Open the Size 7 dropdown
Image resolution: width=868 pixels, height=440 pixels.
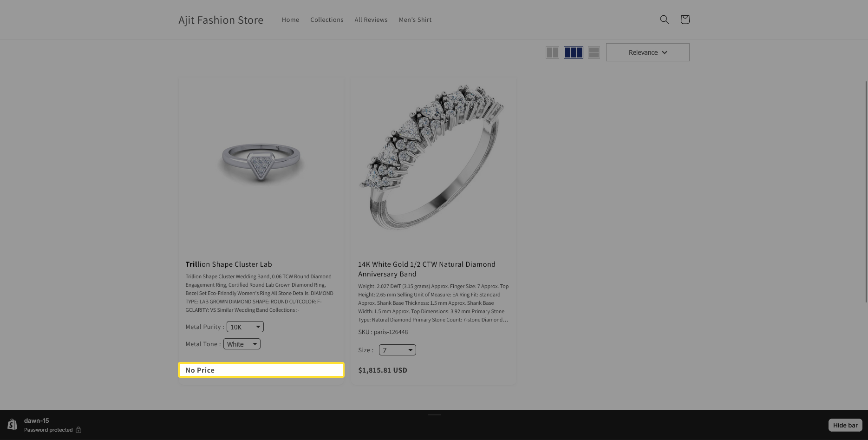pyautogui.click(x=397, y=350)
